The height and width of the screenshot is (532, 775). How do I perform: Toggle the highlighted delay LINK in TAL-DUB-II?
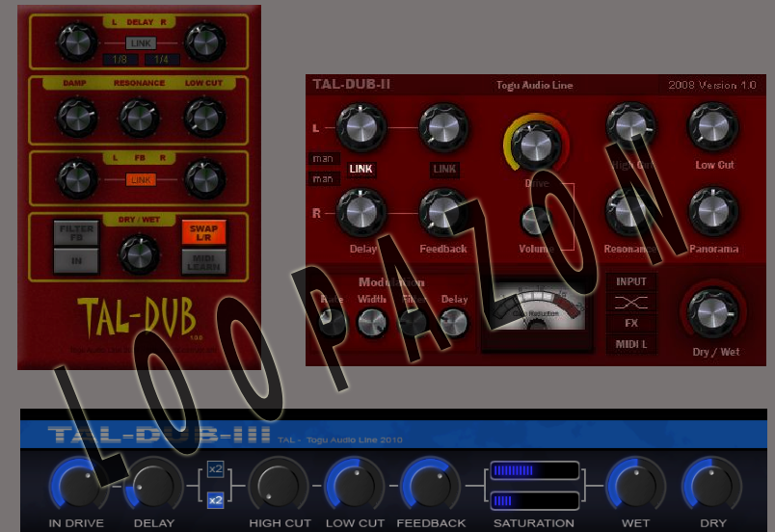pyautogui.click(x=361, y=169)
